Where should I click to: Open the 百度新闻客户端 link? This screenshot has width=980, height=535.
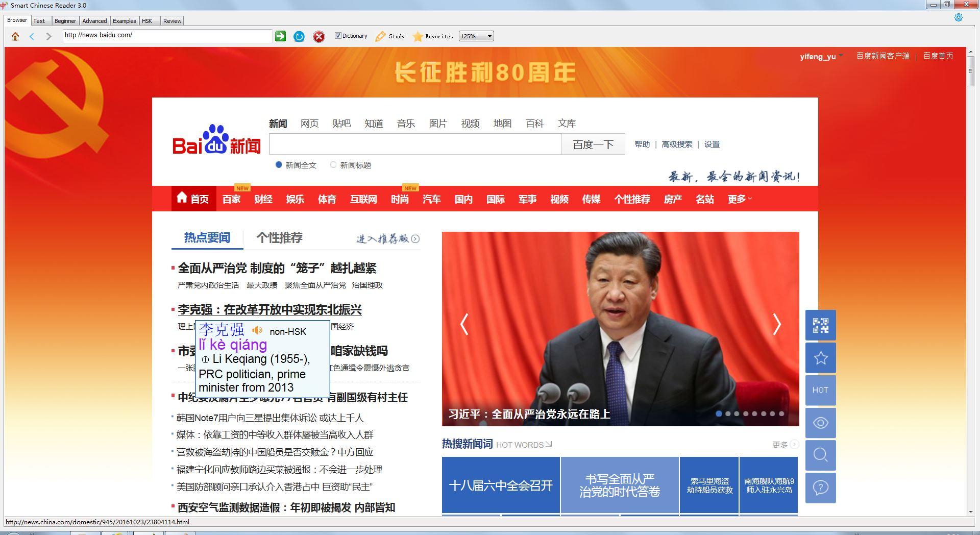tap(883, 56)
